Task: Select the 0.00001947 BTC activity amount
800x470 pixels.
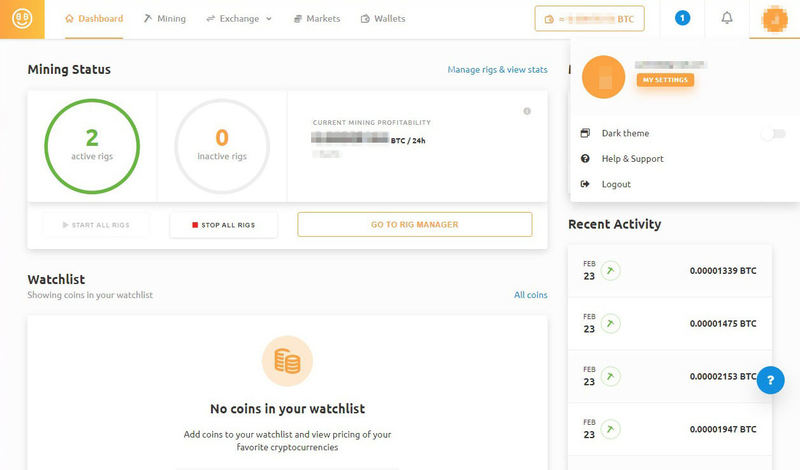Action: [723, 429]
